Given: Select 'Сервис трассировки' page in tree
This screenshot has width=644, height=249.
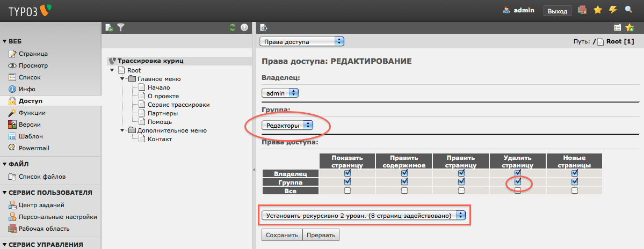Looking at the screenshot, I should pyautogui.click(x=178, y=105).
